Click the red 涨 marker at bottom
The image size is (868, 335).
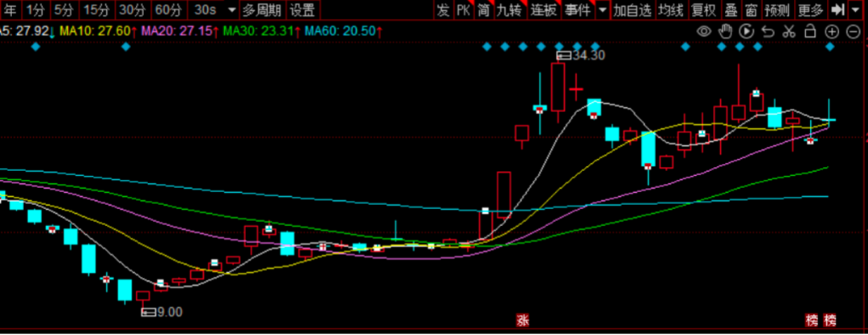(x=522, y=320)
